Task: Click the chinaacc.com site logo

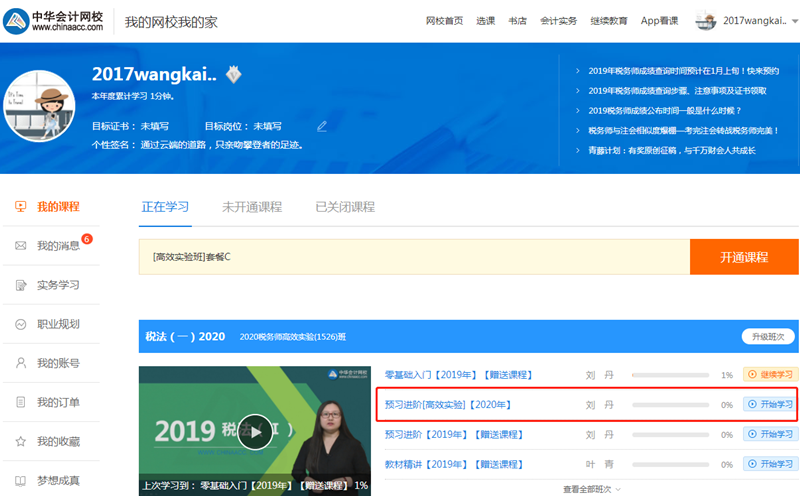Action: [53, 21]
